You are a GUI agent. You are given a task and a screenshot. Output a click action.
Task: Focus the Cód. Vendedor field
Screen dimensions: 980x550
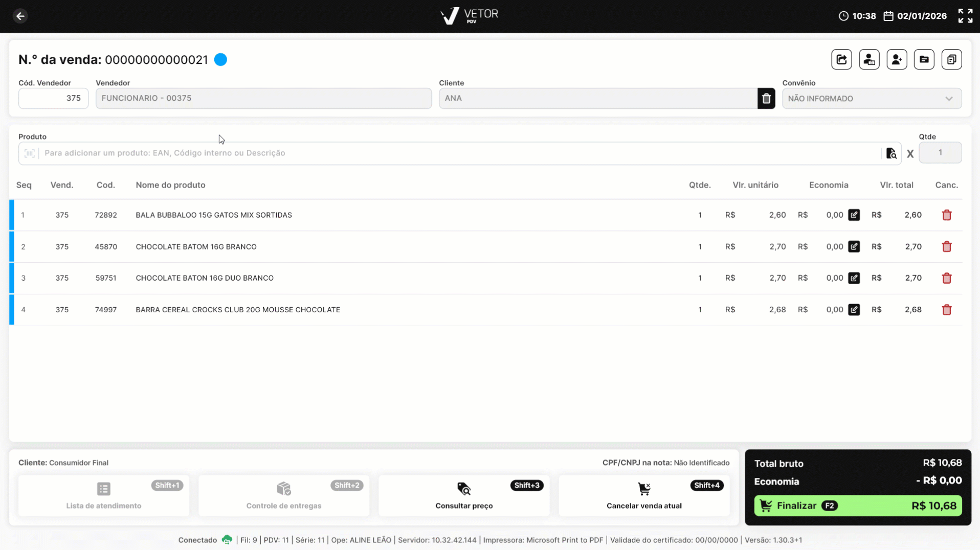(53, 99)
